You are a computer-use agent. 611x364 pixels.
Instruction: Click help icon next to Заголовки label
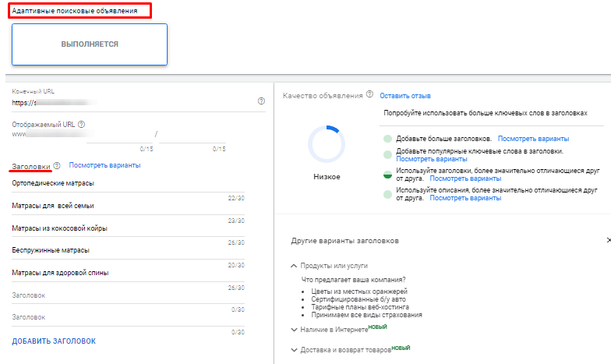point(57,166)
